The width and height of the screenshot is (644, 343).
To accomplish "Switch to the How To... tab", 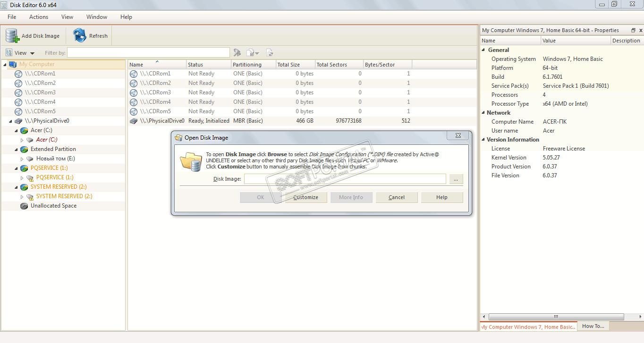I will (x=593, y=326).
